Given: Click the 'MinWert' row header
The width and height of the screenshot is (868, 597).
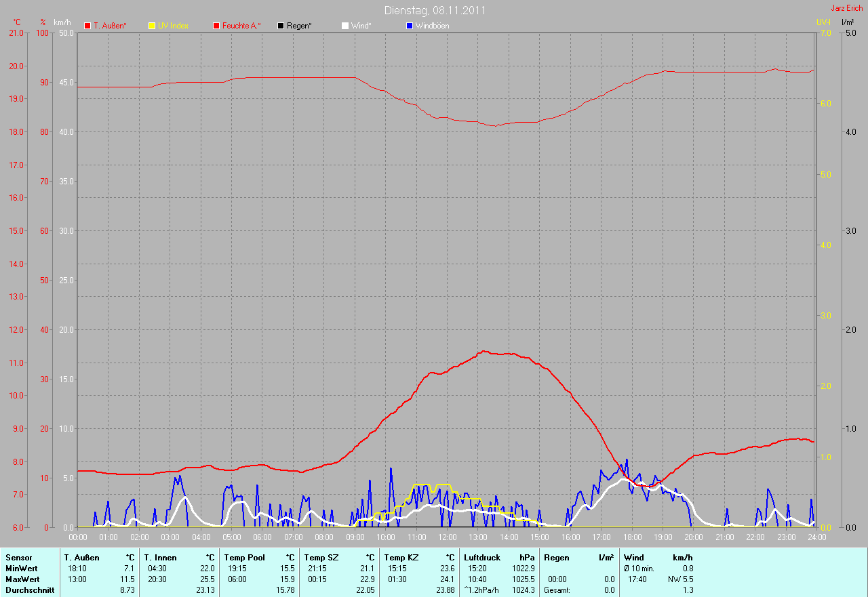Looking at the screenshot, I should coord(22,568).
